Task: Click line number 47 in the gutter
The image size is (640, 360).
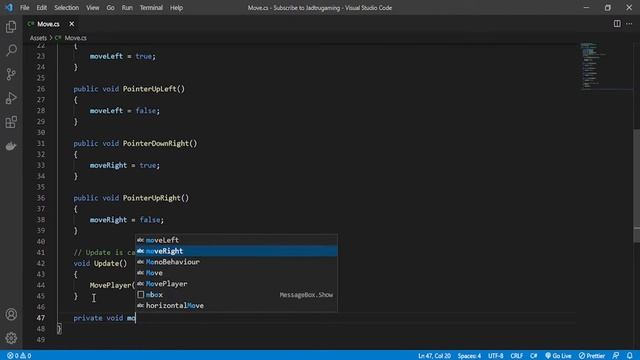Action: [41, 318]
